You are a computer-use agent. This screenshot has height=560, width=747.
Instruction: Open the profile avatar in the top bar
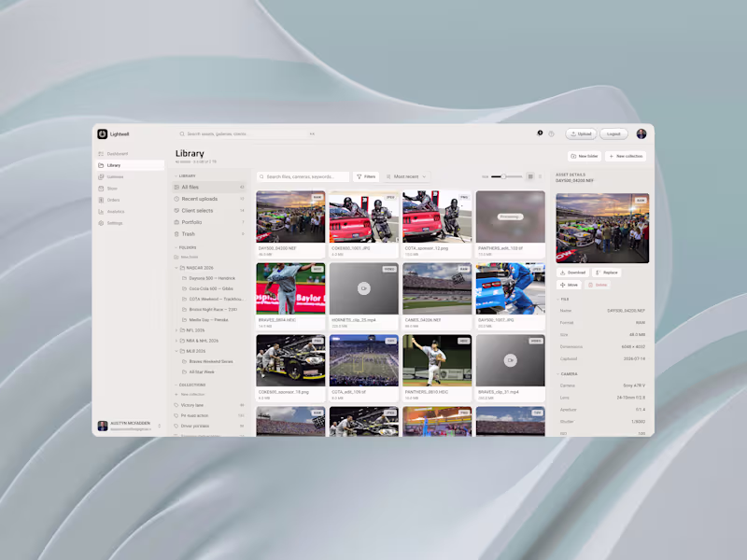(x=641, y=133)
